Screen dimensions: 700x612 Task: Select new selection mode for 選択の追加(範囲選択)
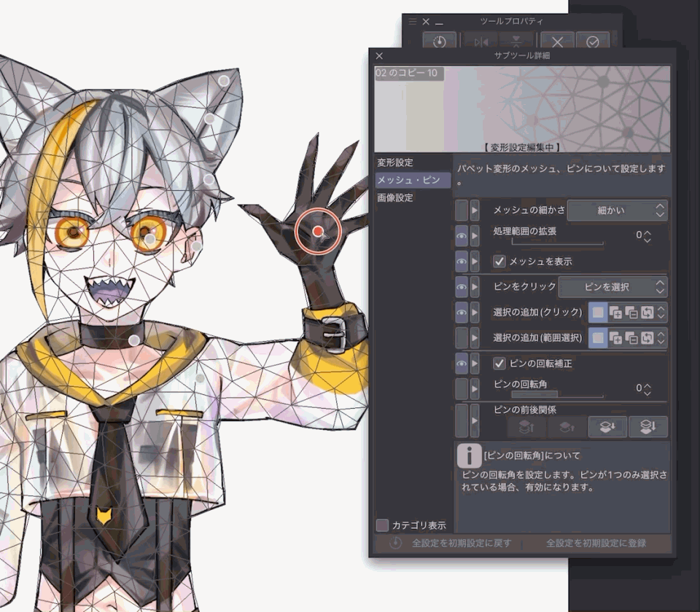pos(598,338)
